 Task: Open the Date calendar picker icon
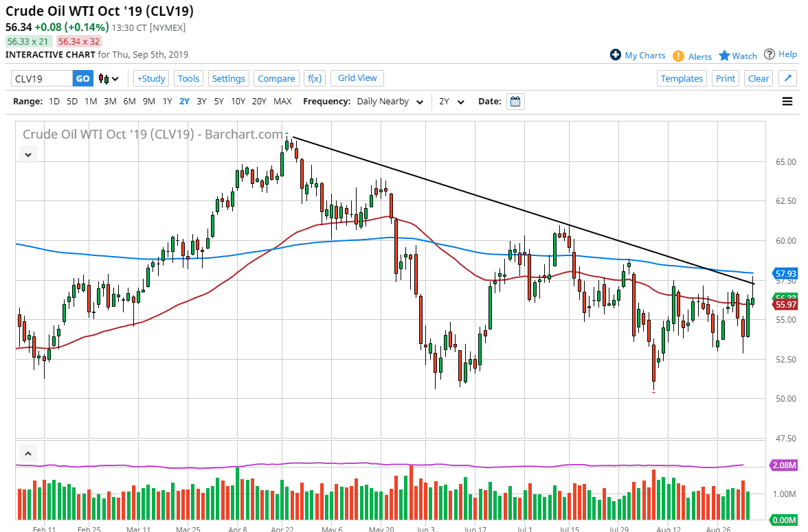click(x=515, y=101)
